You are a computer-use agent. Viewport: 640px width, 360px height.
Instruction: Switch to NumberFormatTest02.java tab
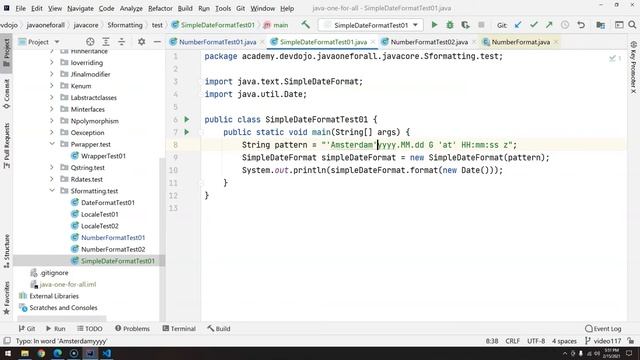[x=429, y=42]
